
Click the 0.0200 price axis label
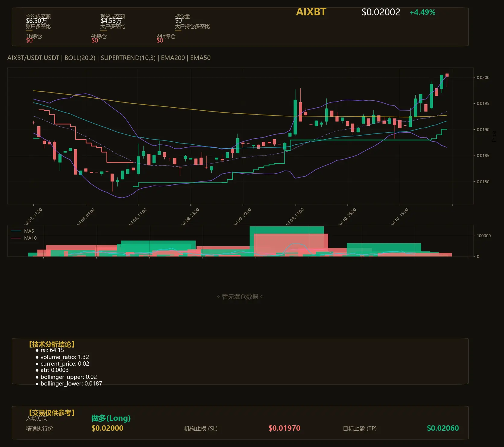pyautogui.click(x=483, y=77)
